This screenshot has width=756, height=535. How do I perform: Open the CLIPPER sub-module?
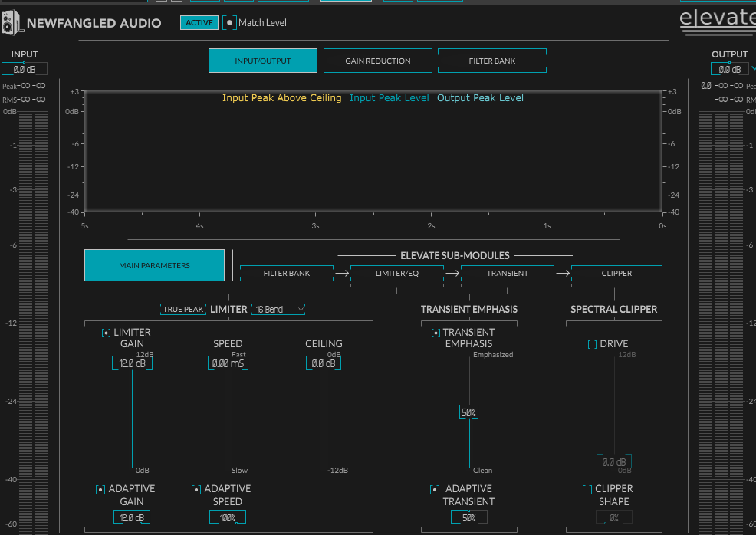[x=616, y=274]
